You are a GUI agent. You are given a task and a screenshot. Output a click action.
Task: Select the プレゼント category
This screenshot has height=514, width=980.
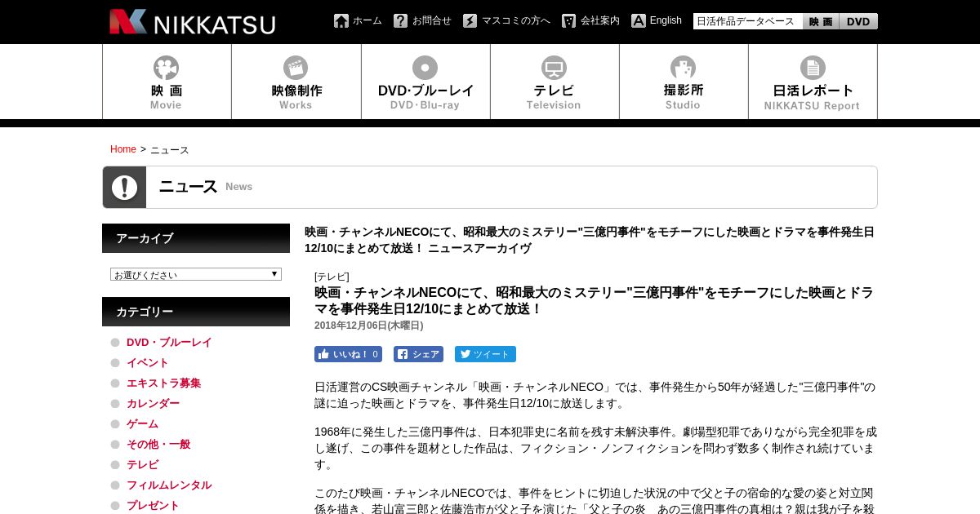[x=153, y=506]
